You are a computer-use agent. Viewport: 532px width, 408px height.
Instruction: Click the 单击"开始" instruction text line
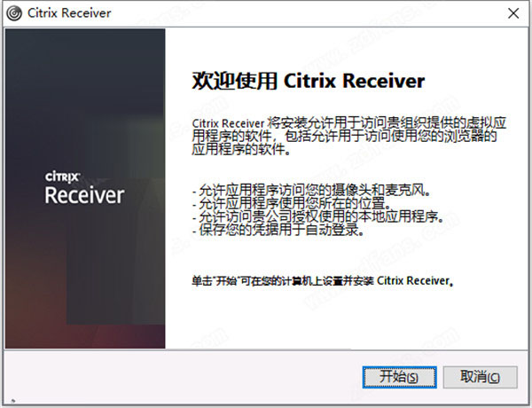323,280
